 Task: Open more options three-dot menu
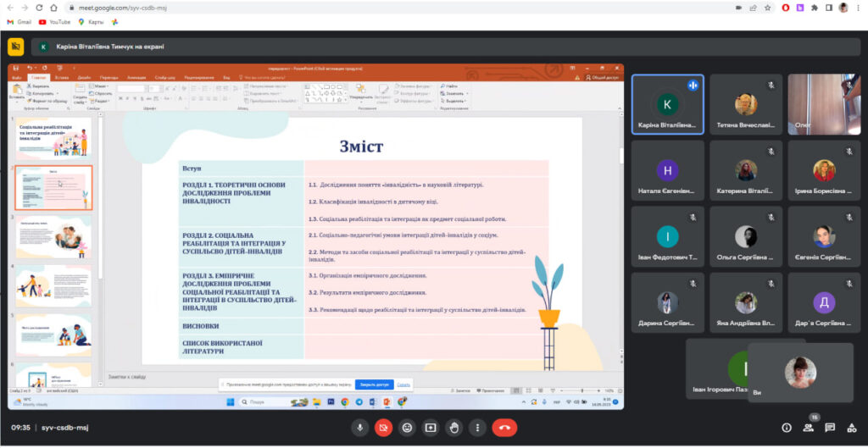tap(478, 428)
